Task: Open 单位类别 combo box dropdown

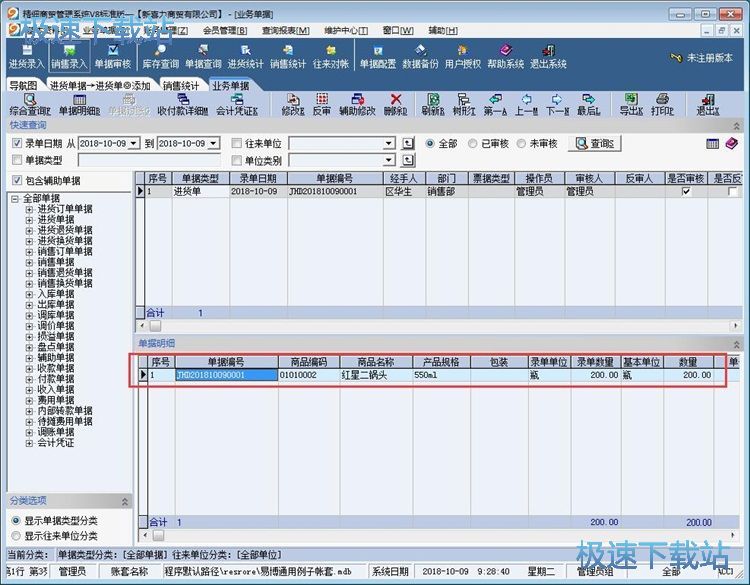Action: (x=389, y=160)
